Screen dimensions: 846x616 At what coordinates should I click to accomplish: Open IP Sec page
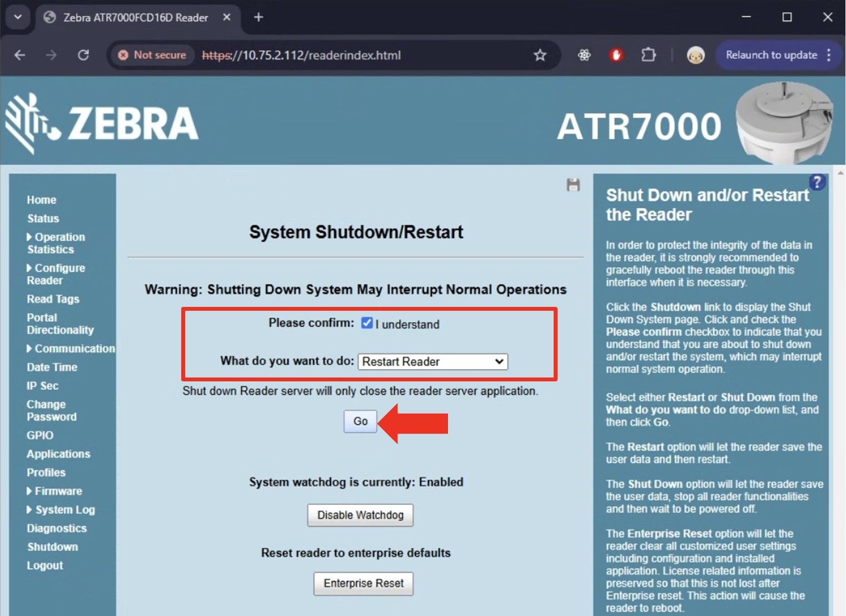pos(43,386)
